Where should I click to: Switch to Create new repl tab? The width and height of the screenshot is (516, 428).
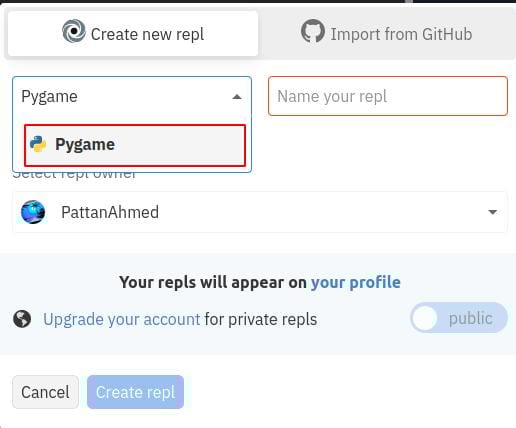click(x=133, y=34)
